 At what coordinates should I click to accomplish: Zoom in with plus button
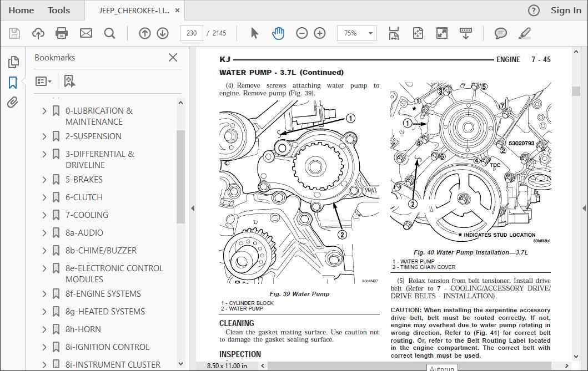pyautogui.click(x=319, y=33)
